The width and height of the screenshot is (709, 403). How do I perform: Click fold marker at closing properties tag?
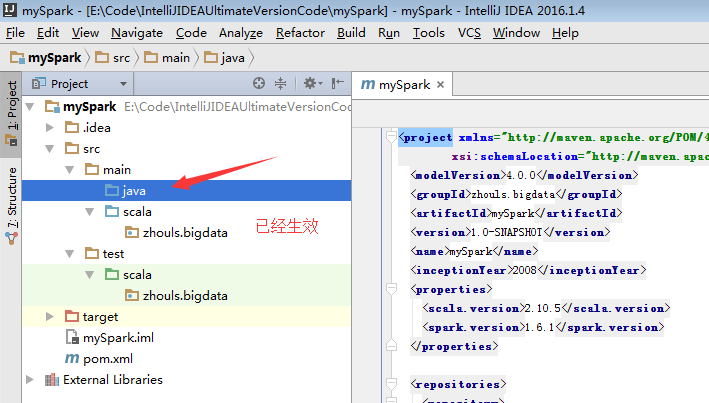tap(391, 346)
